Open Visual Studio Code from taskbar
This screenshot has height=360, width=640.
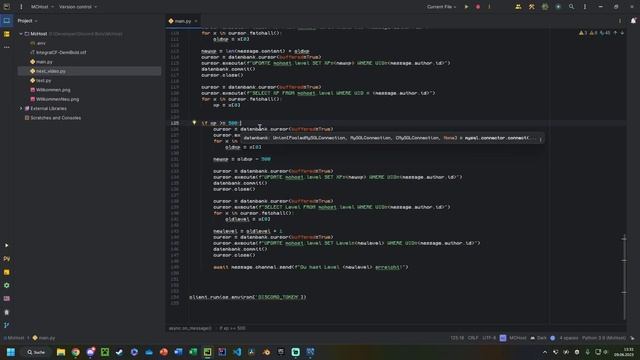(x=237, y=352)
